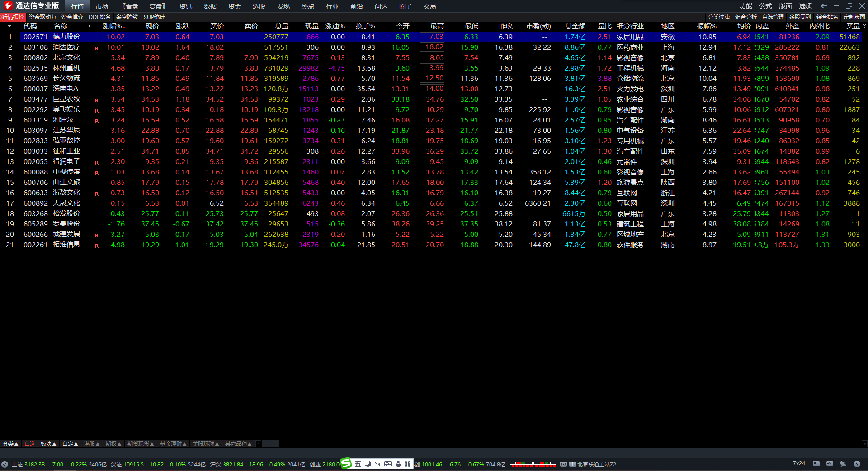
Task: Click the server number 1 icon before 北京联通主站Z2
Action: click(x=572, y=464)
